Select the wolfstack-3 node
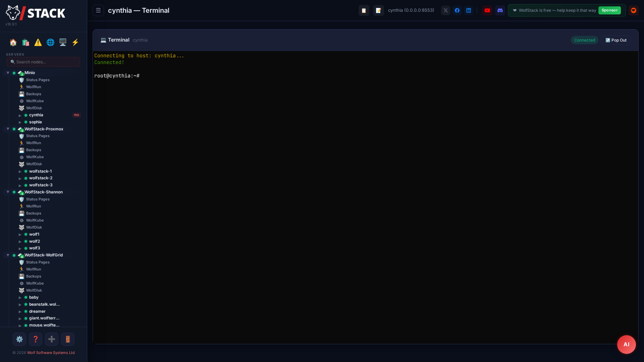 pos(41,185)
